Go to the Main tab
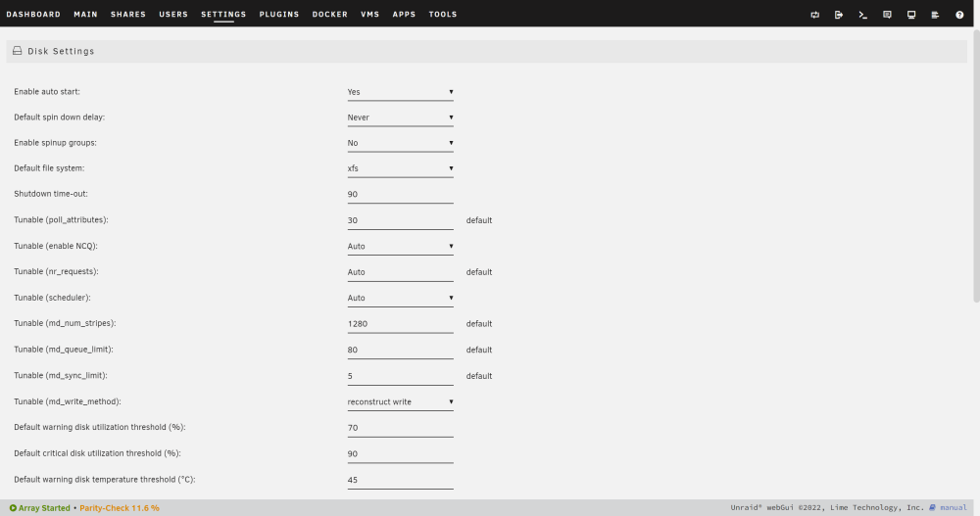The image size is (980, 516). 85,14
